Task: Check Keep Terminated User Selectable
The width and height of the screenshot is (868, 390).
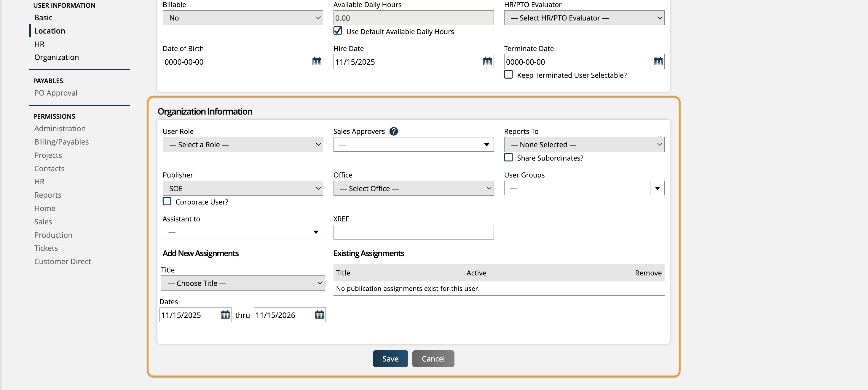Action: coord(508,74)
